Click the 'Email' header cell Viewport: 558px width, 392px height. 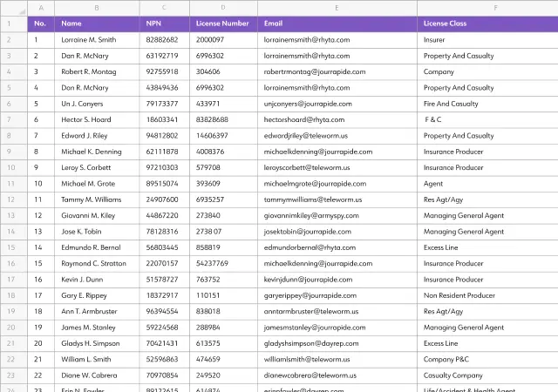tap(337, 24)
